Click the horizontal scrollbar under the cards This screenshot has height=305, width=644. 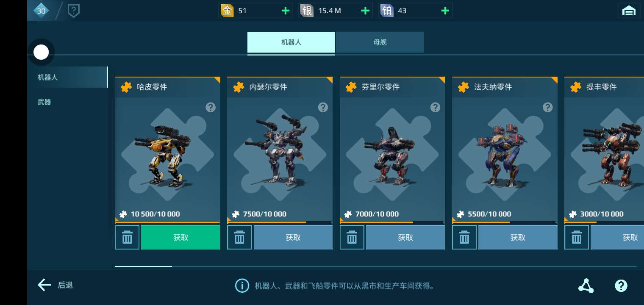click(375, 266)
